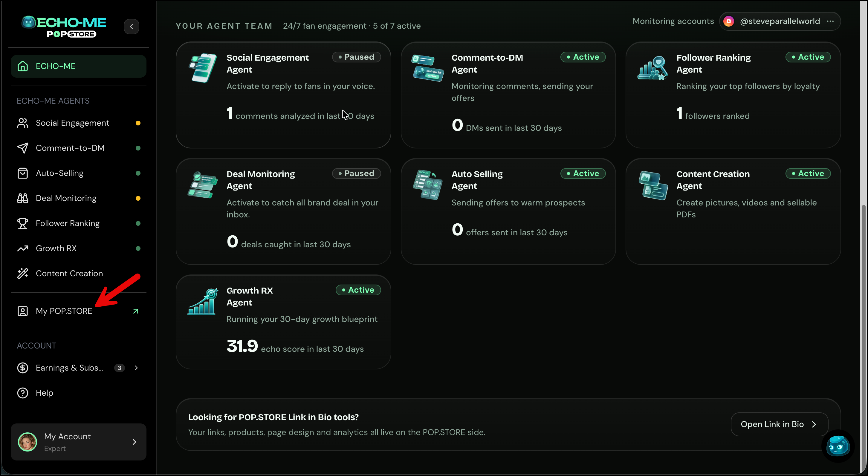Click the Instagram icon beside @steveparallelworld
The width and height of the screenshot is (868, 476).
click(x=728, y=21)
